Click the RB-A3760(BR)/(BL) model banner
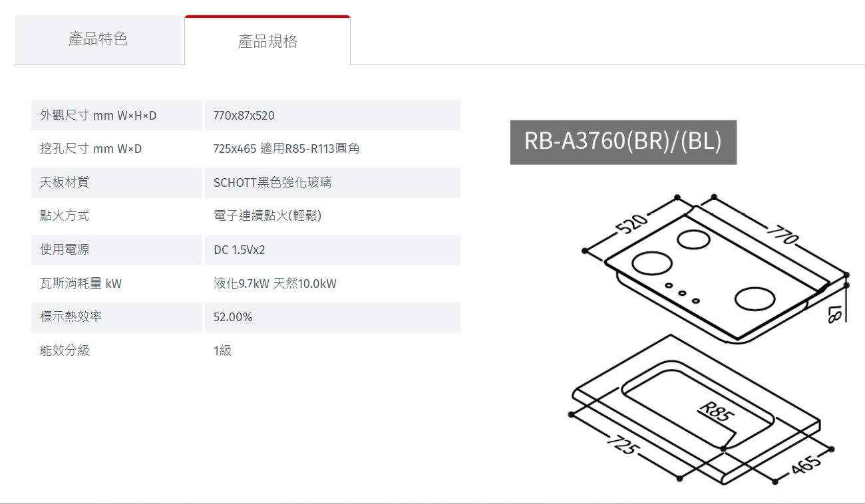The height and width of the screenshot is (504, 865). pos(623,142)
